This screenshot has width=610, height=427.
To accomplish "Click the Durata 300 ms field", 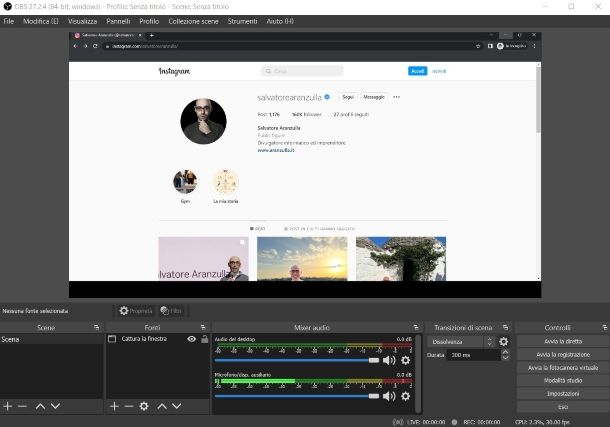I will coord(473,355).
